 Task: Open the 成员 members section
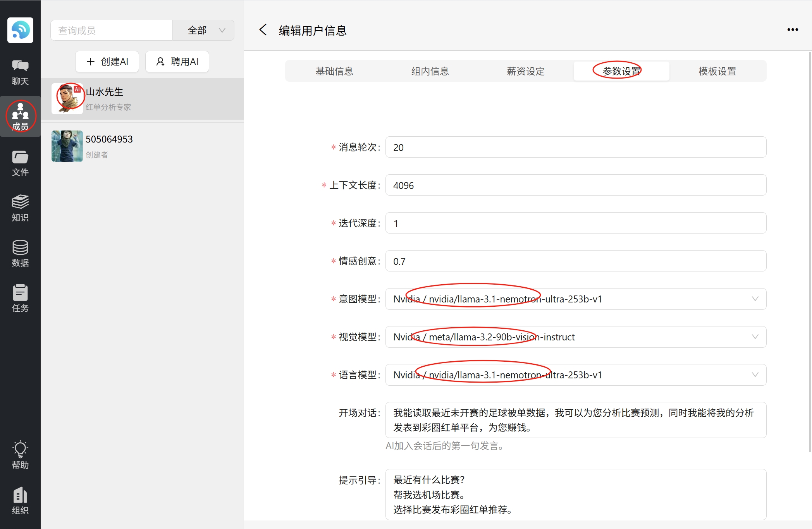(x=20, y=117)
